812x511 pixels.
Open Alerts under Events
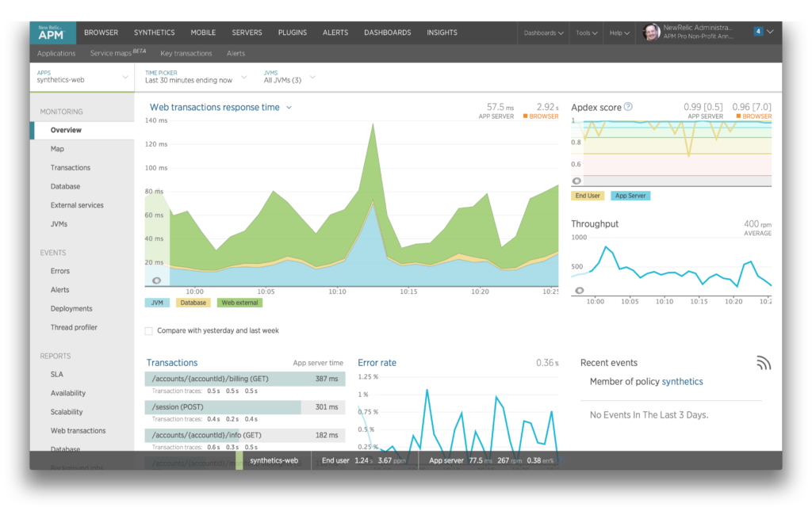click(x=60, y=290)
